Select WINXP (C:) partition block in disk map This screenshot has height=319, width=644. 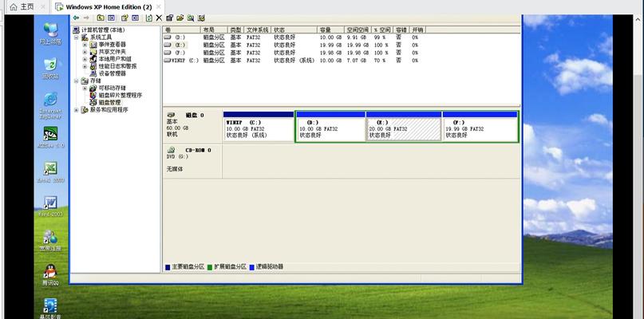[x=259, y=127]
